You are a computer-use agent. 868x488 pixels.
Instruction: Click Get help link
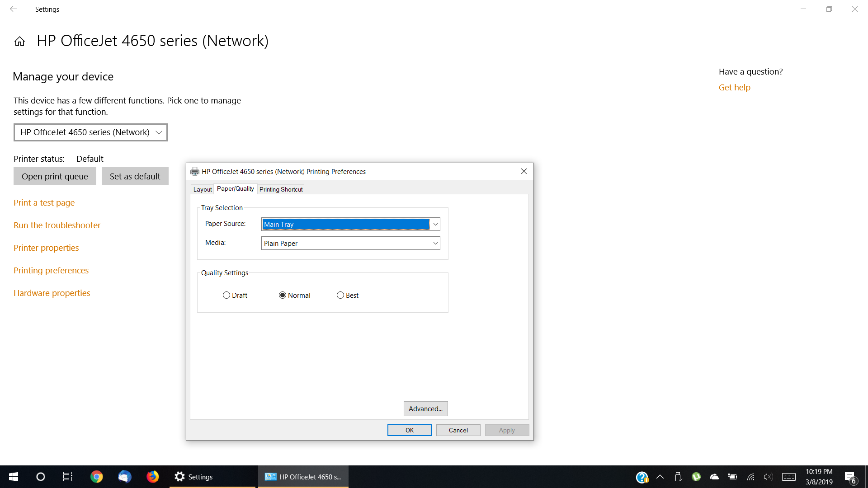point(734,87)
